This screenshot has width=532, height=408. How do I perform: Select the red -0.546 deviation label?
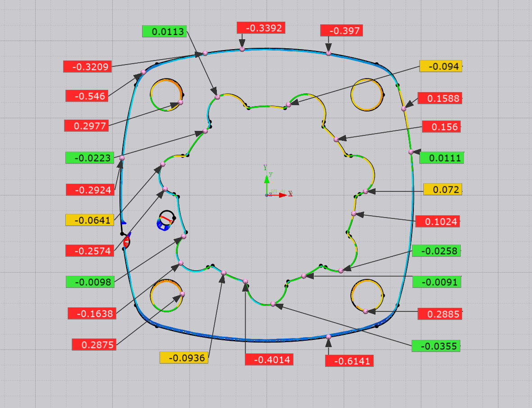click(x=87, y=96)
